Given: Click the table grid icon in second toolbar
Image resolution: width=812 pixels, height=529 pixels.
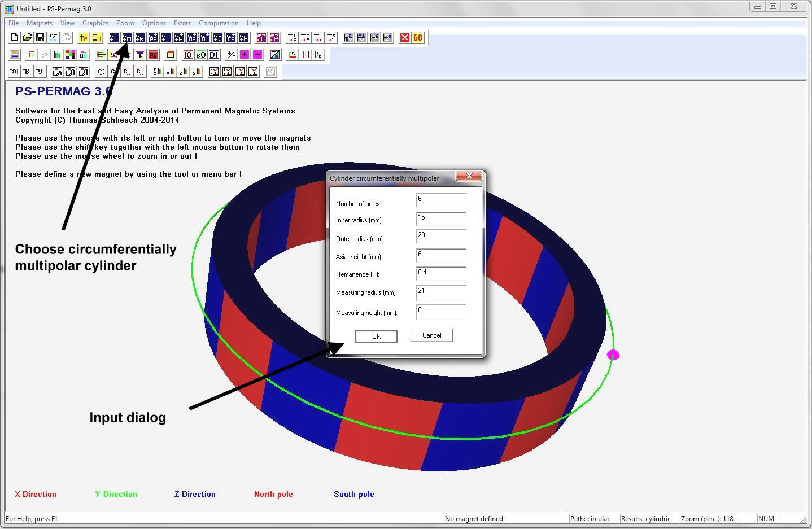Looking at the screenshot, I should (x=171, y=55).
